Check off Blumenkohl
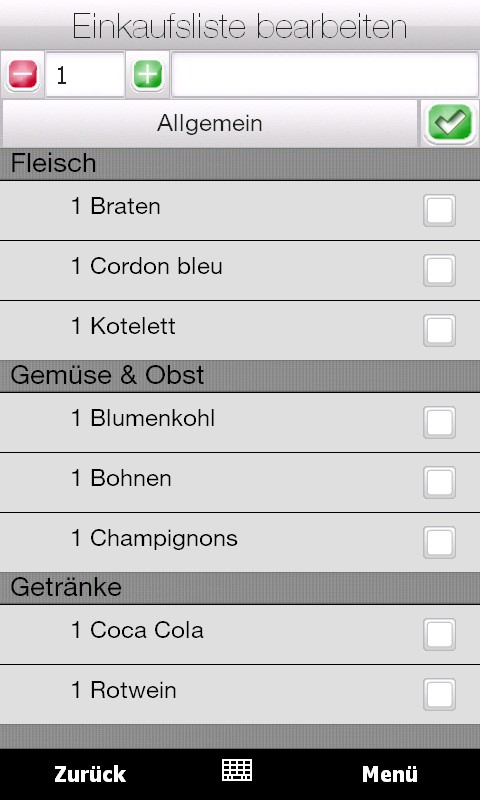This screenshot has height=800, width=480. tap(439, 422)
